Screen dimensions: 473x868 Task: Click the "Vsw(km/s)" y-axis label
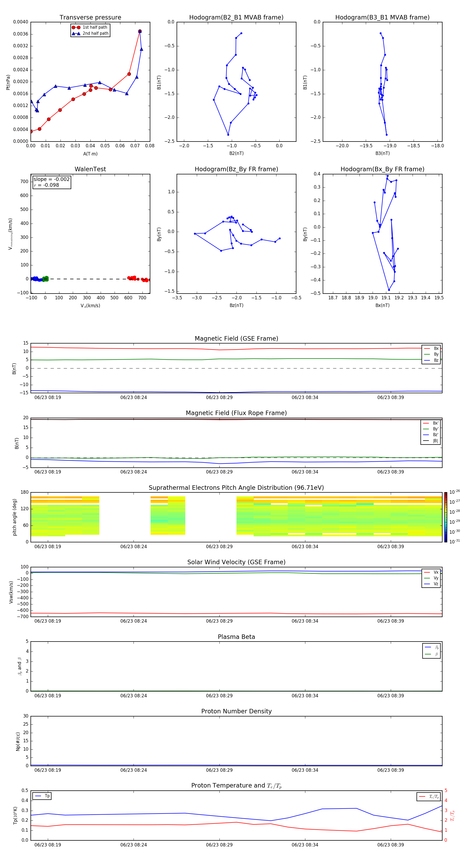(x=11, y=592)
